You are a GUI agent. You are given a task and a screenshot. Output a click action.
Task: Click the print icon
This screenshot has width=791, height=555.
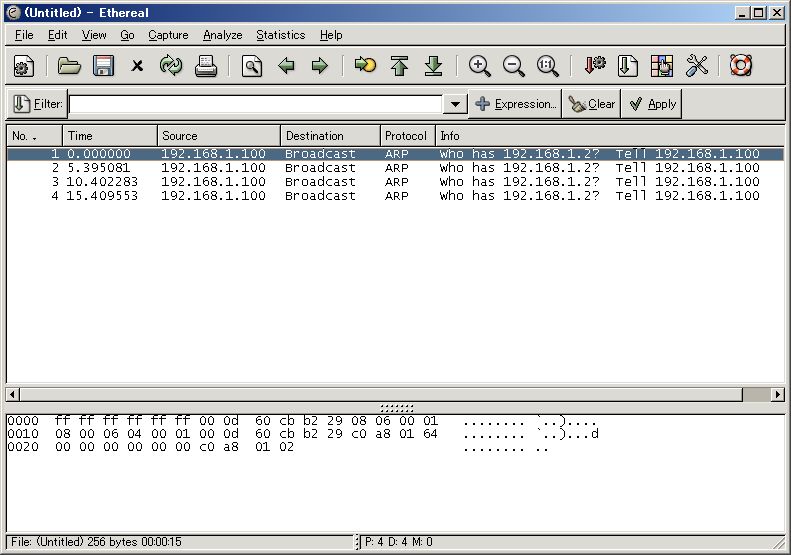(206, 66)
